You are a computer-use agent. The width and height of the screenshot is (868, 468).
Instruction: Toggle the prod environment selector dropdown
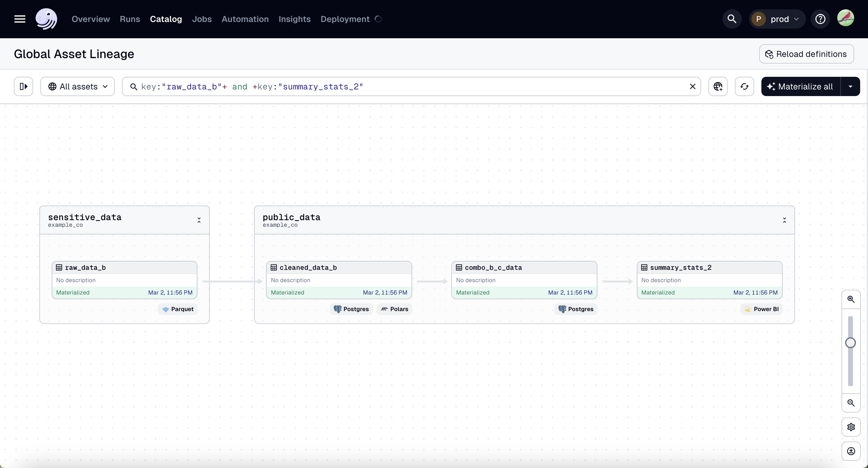(x=776, y=18)
